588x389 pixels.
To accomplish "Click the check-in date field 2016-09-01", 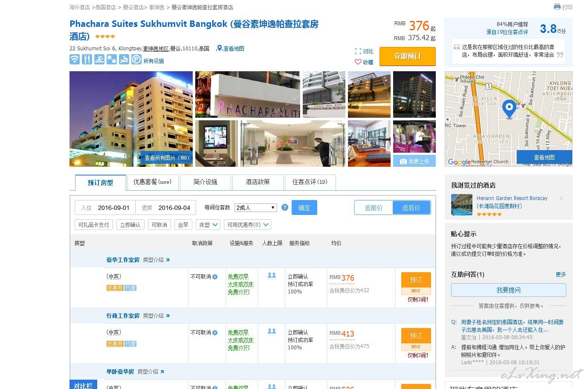I will click(105, 208).
